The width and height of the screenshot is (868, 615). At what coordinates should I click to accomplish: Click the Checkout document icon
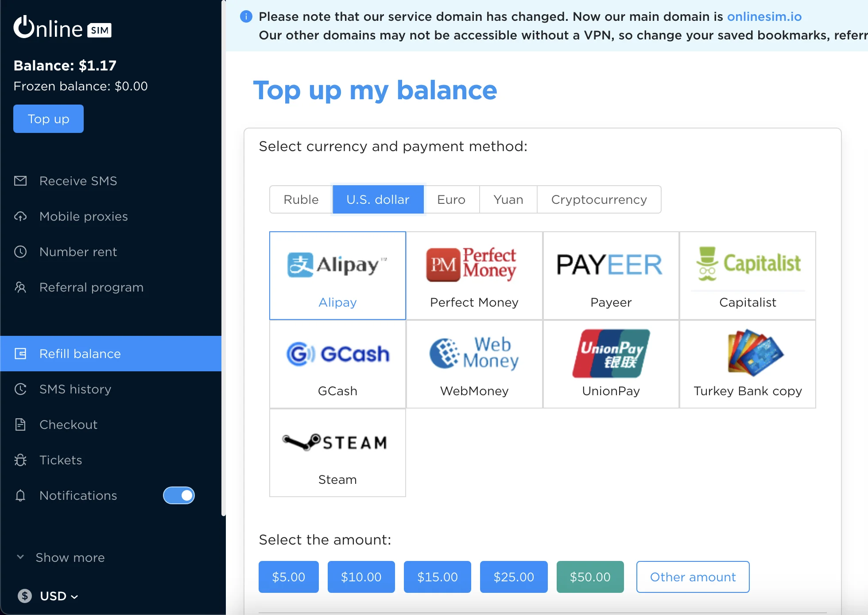coord(20,424)
